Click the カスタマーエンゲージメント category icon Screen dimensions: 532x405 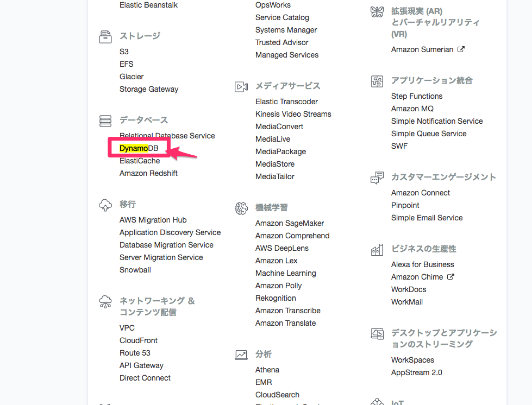377,177
